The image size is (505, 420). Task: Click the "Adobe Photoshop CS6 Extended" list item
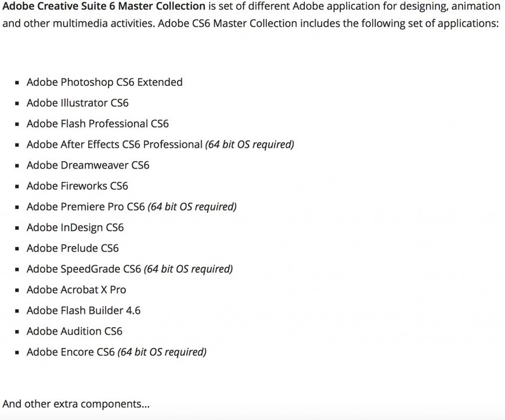pyautogui.click(x=104, y=82)
